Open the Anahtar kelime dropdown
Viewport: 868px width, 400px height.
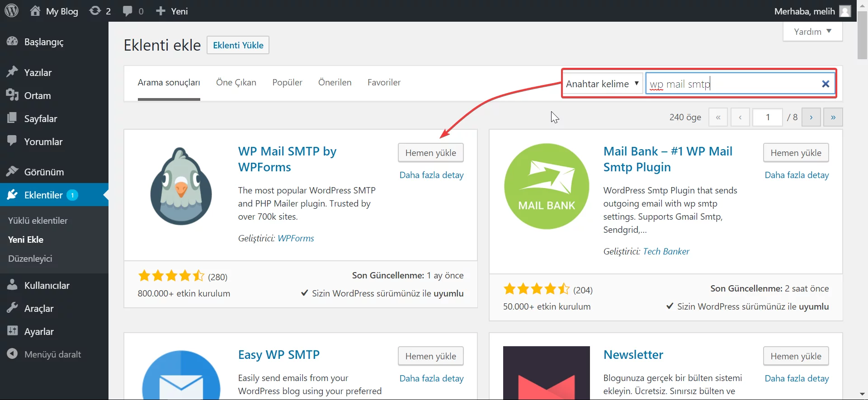[602, 84]
